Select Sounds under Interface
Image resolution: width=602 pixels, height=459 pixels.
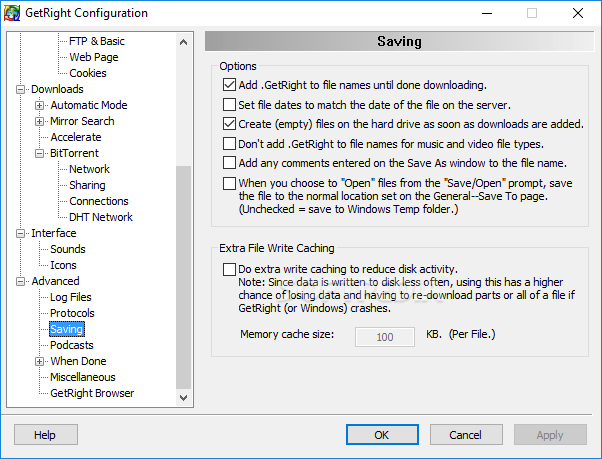[68, 249]
